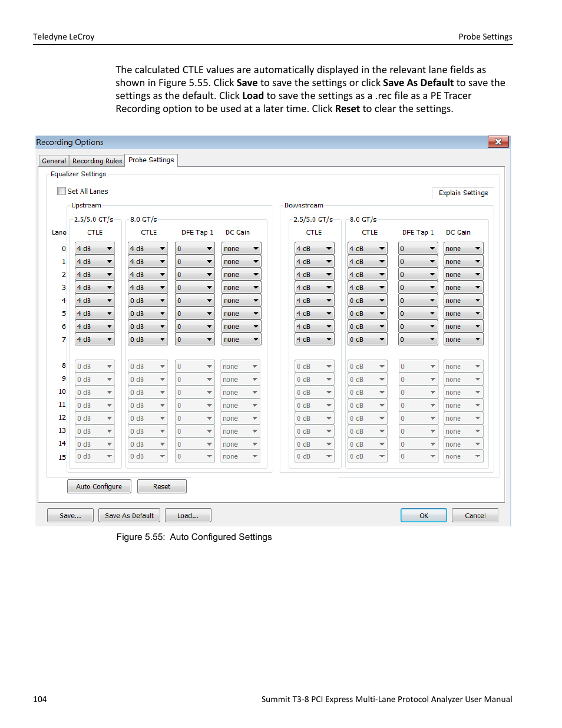Open Downstream DC Gain dropdown for lane 7

(464, 340)
